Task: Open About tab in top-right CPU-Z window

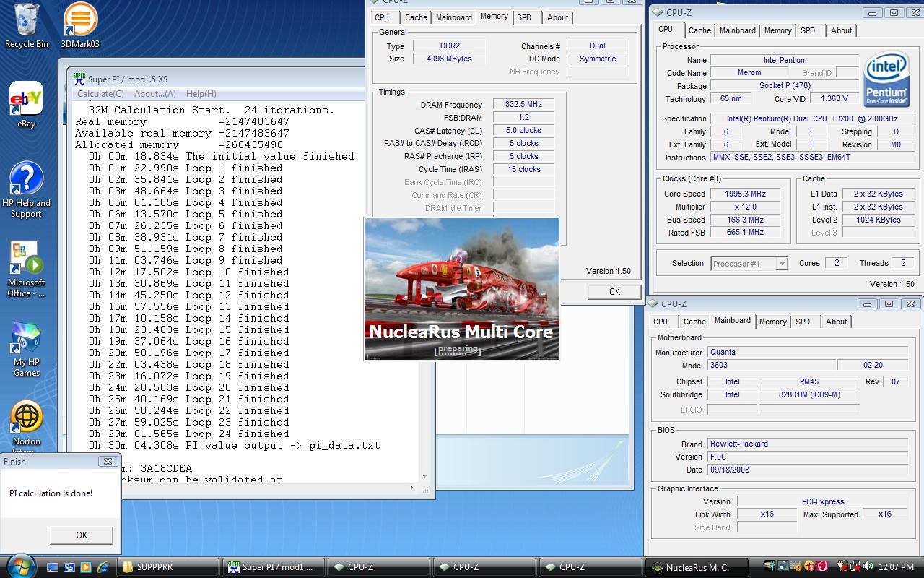Action: point(841,30)
